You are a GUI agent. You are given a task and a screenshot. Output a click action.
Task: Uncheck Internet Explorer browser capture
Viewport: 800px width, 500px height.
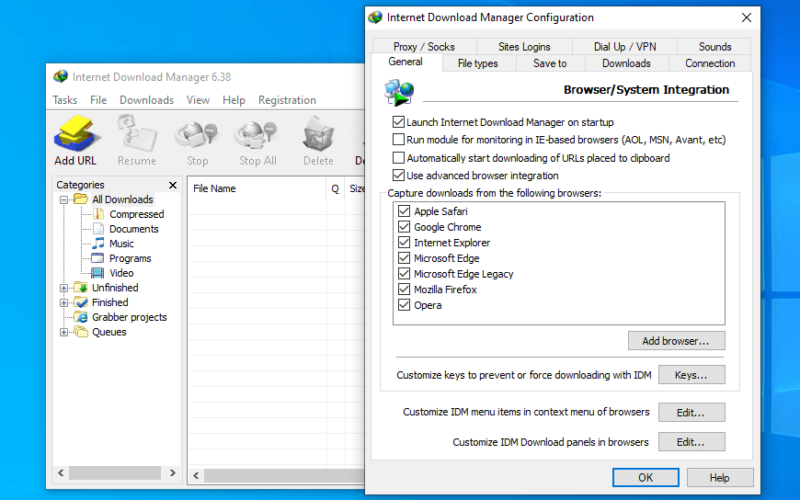coord(404,242)
